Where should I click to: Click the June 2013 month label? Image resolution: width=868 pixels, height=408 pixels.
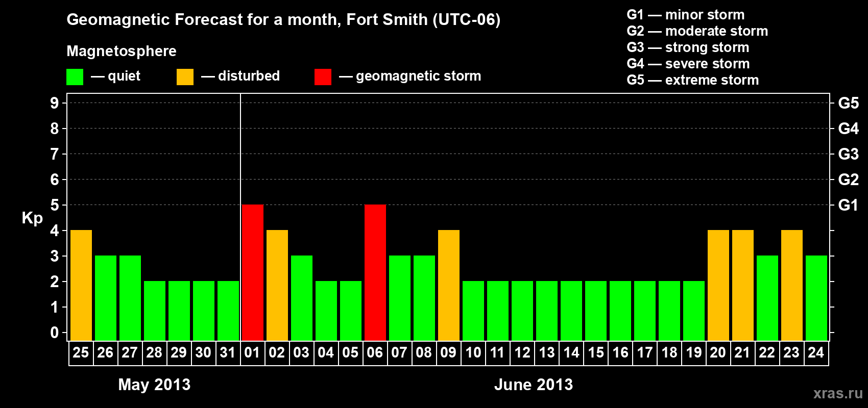(x=534, y=385)
